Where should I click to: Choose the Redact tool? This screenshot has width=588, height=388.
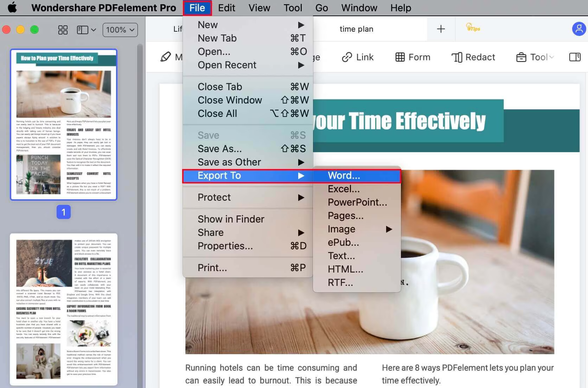click(473, 57)
